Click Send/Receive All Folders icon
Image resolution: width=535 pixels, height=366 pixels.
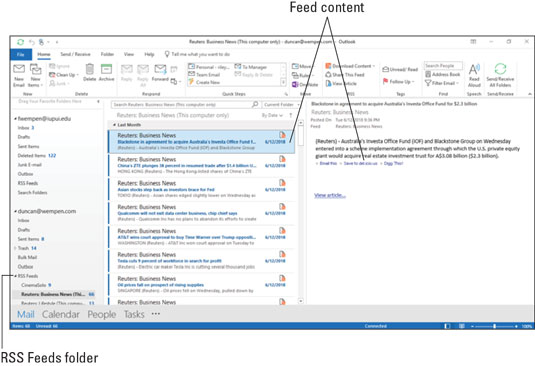pos(500,75)
